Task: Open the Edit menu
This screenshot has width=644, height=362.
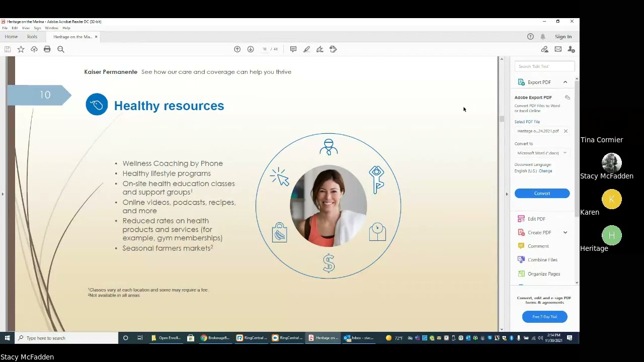Action: pyautogui.click(x=15, y=28)
